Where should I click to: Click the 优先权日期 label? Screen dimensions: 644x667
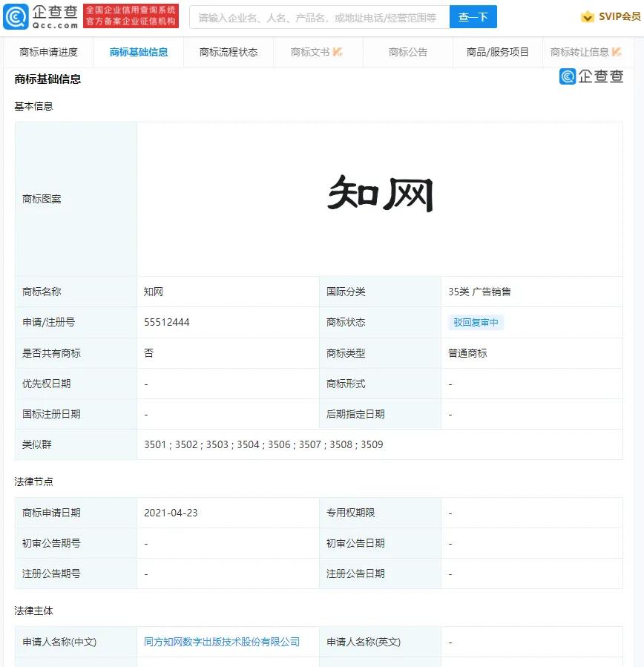tap(46, 384)
